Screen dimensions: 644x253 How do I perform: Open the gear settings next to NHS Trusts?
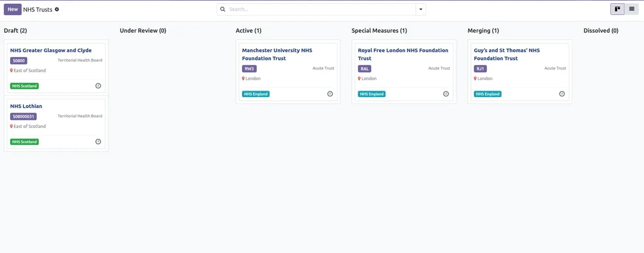click(57, 9)
